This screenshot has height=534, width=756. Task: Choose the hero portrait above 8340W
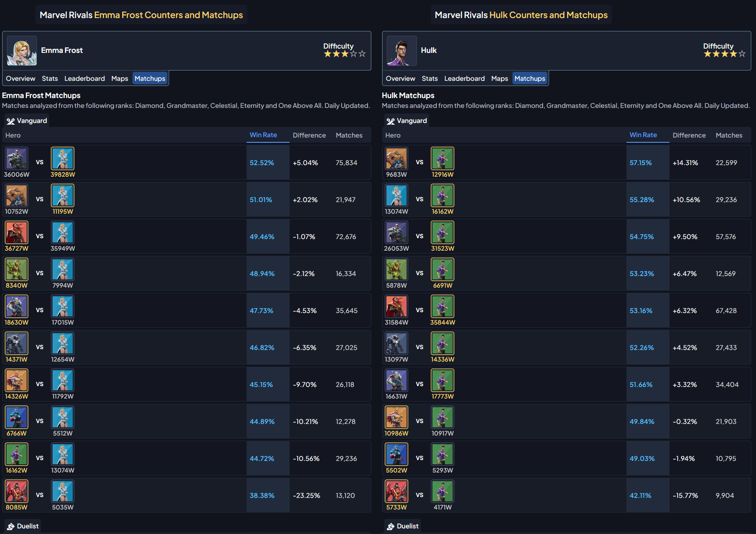17,269
